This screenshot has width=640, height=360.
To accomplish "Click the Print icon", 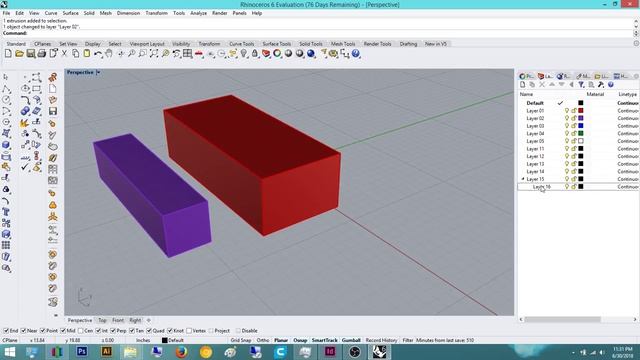I will [42, 53].
